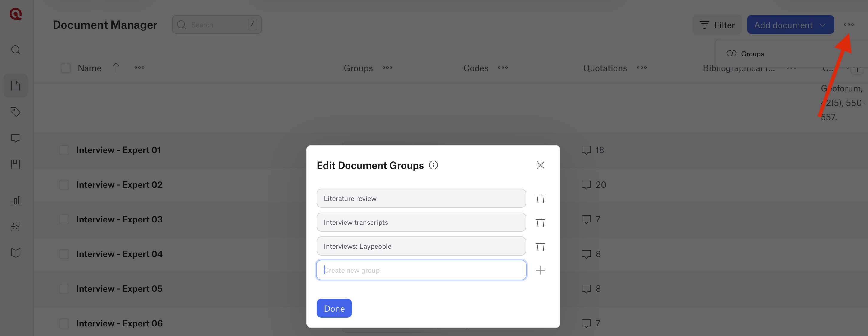
Task: Toggle the select-all checkbox beside Name
Action: 66,68
